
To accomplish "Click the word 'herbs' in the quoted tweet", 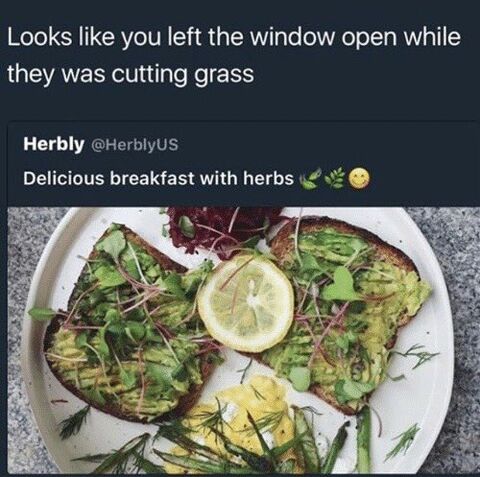I will click(x=268, y=178).
